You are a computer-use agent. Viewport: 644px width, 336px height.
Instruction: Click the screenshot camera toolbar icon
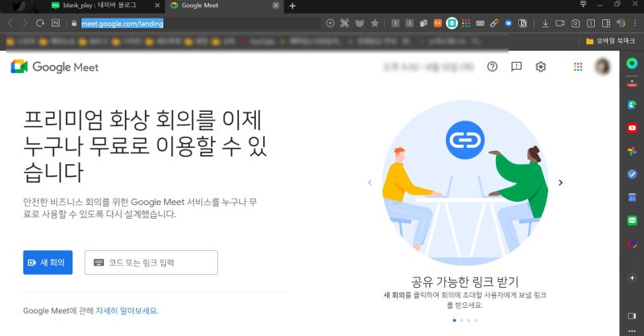click(x=576, y=23)
